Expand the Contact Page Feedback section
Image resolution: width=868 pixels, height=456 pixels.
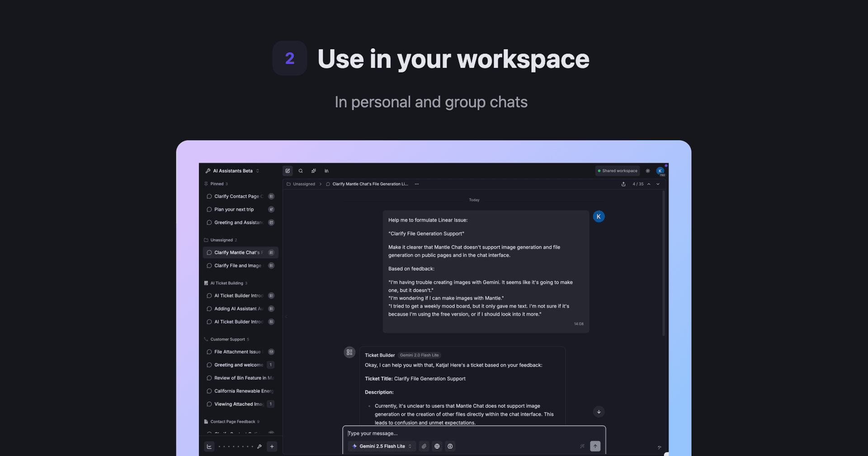click(x=231, y=422)
